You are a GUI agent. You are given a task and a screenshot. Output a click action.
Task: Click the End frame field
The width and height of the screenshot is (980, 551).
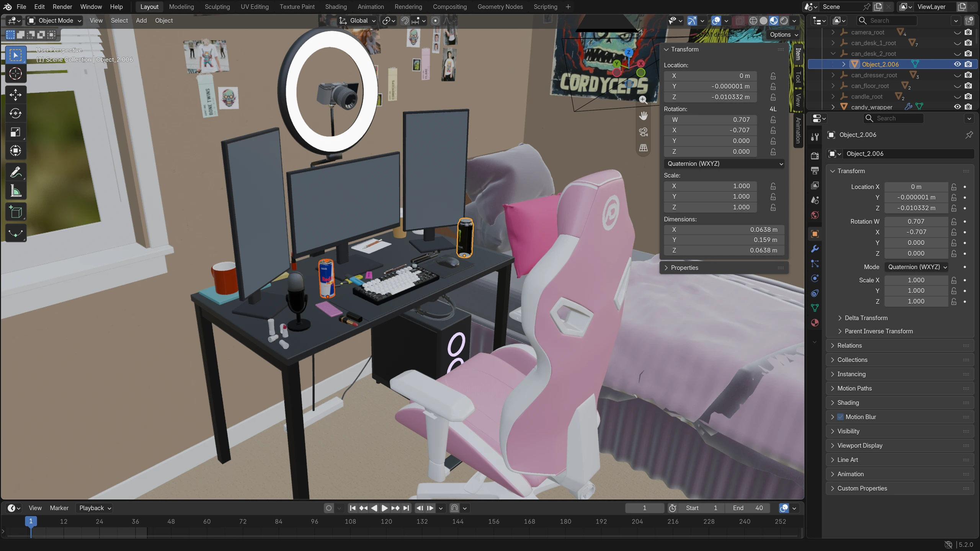click(x=748, y=508)
